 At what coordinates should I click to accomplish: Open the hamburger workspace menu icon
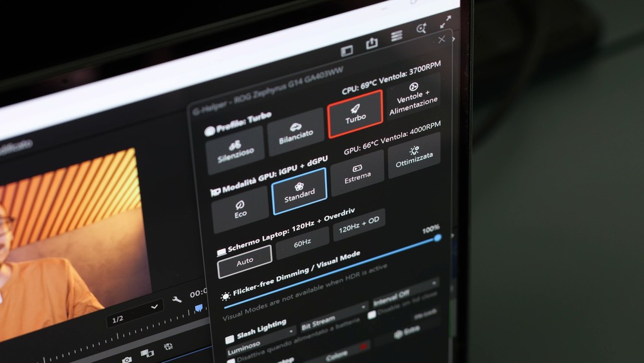tap(397, 35)
